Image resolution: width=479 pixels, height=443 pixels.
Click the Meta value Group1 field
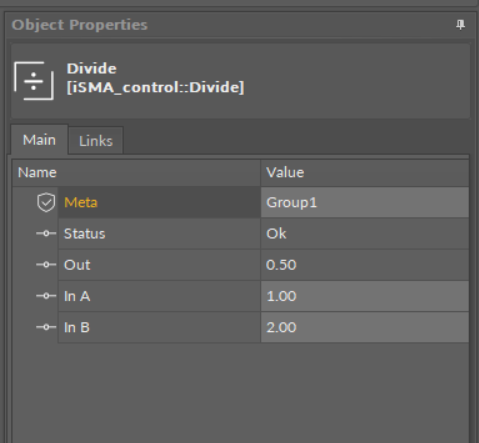pos(365,202)
